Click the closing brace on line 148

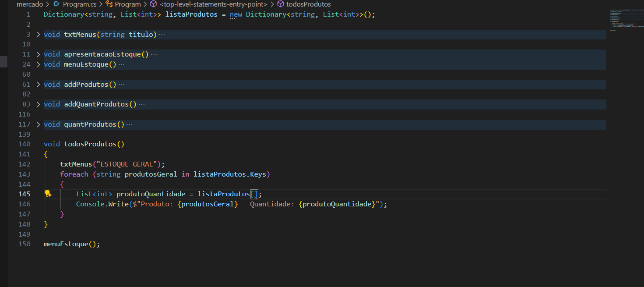click(46, 224)
